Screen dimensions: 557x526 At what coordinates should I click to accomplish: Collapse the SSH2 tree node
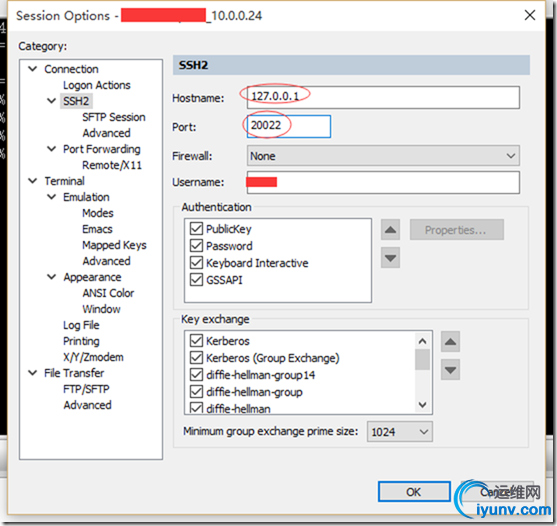52,101
